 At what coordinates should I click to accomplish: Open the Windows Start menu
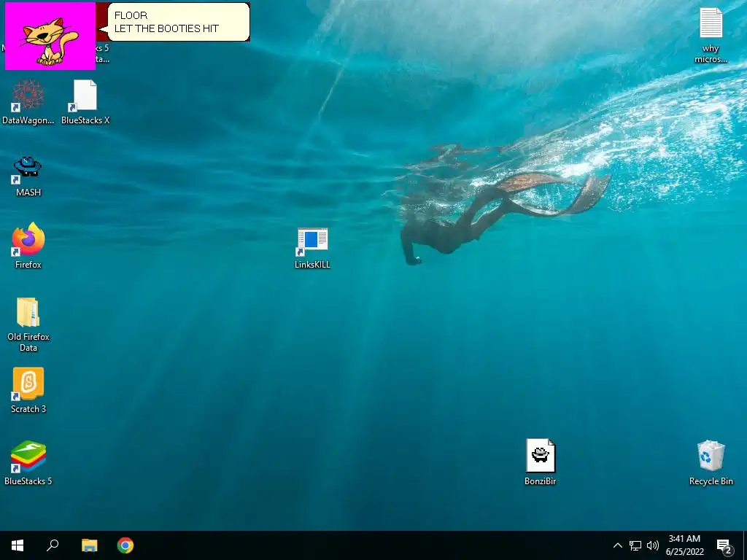coord(18,545)
